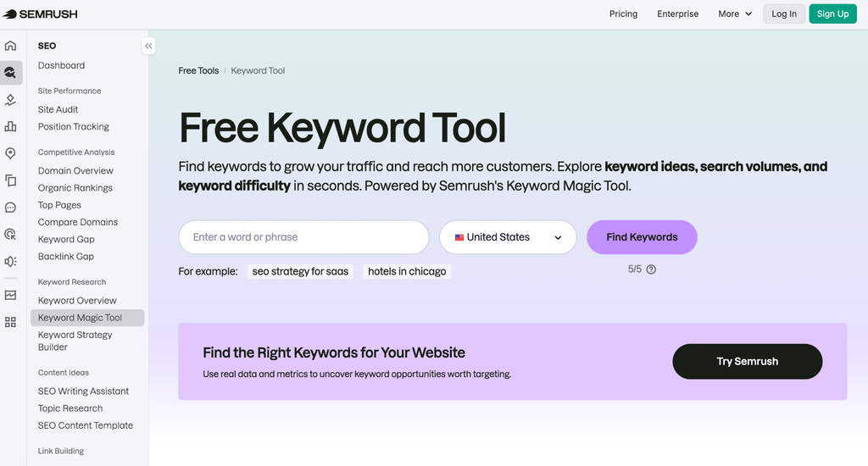Open Compare Domains in the sidebar
The width and height of the screenshot is (868, 466).
tap(78, 223)
